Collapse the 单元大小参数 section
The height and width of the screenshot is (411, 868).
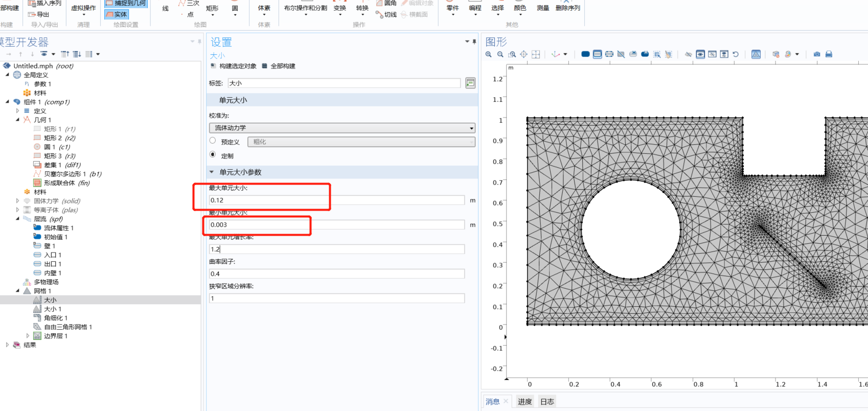(x=212, y=172)
